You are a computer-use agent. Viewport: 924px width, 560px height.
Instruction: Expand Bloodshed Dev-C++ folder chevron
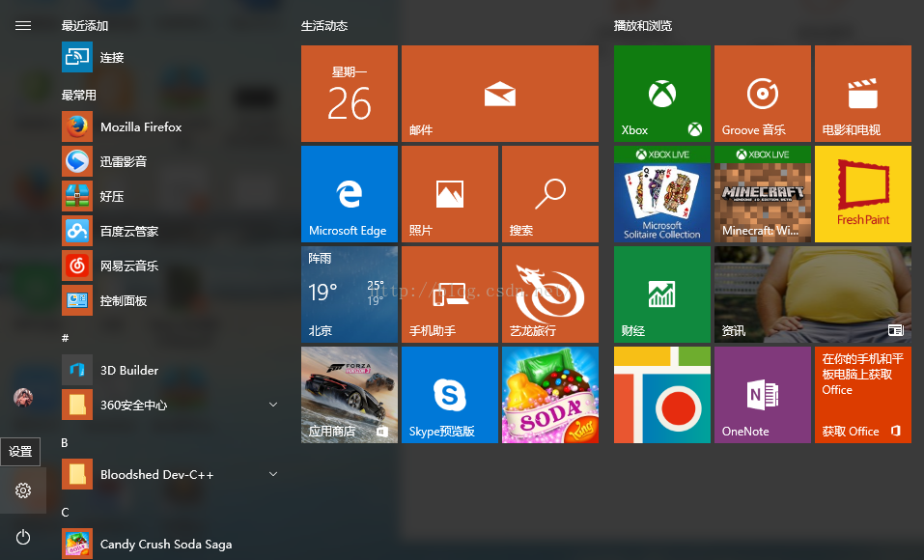click(273, 474)
